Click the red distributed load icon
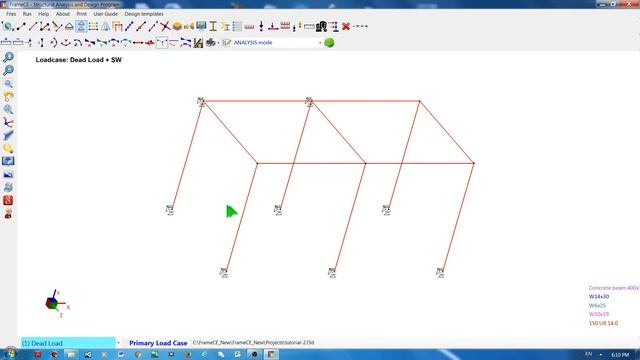 [285, 27]
